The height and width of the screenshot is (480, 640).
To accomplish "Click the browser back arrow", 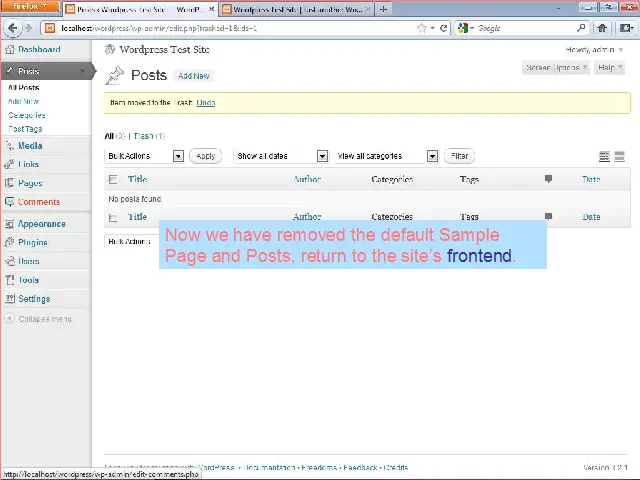I will coord(12,28).
